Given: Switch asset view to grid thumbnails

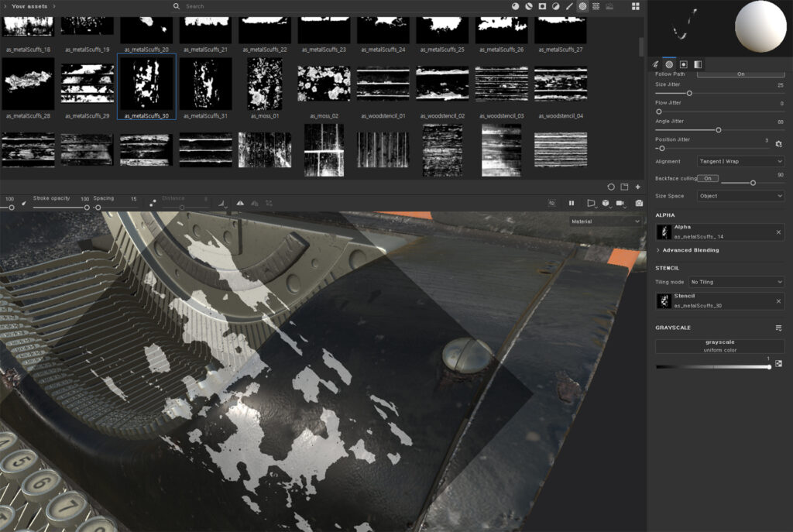Looking at the screenshot, I should click(635, 6).
